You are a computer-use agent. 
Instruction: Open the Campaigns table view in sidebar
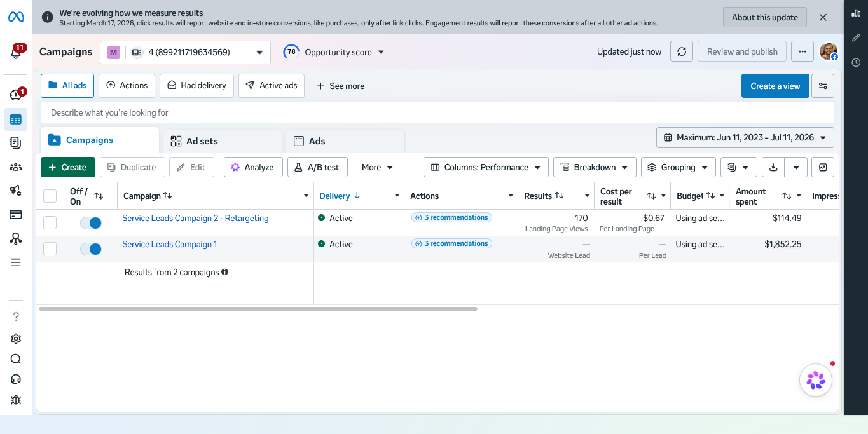[16, 119]
